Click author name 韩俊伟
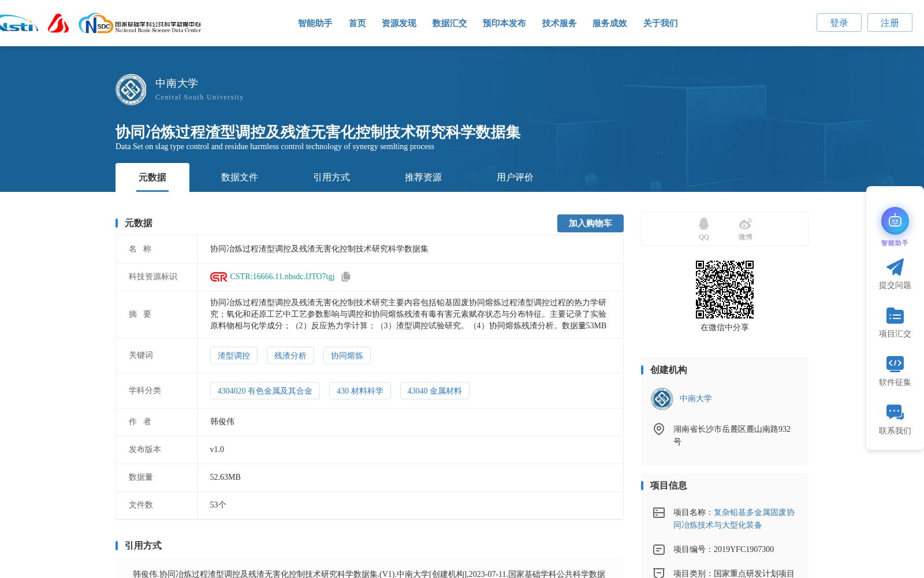The height and width of the screenshot is (578, 924). [x=222, y=422]
